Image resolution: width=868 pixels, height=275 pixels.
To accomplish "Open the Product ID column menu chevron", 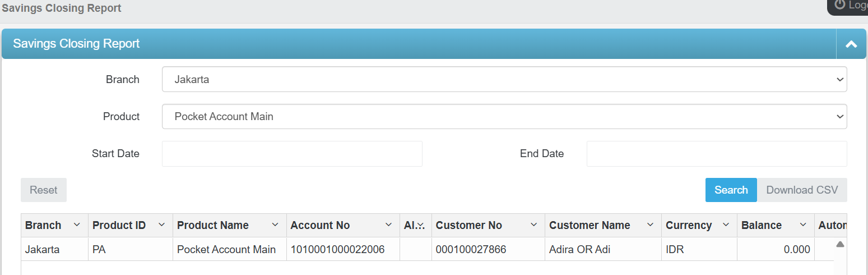I will (x=161, y=225).
